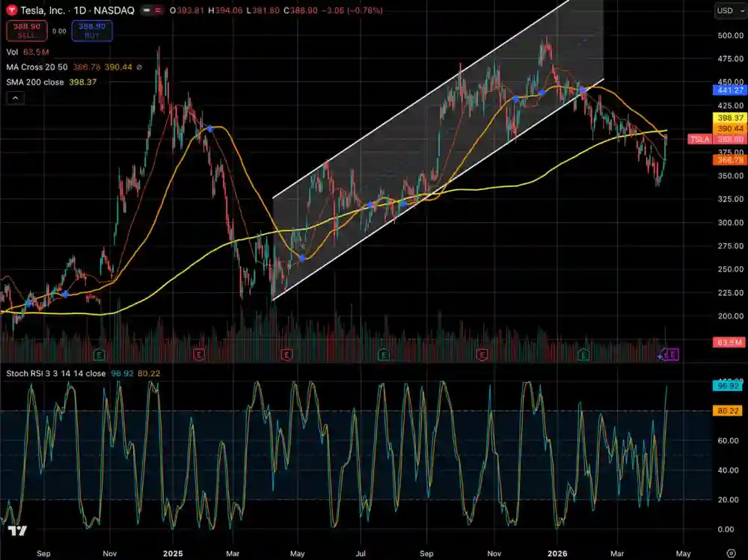Viewport: 748px width, 560px height.
Task: Click the MA Cross indicator status icon
Action: click(140, 67)
